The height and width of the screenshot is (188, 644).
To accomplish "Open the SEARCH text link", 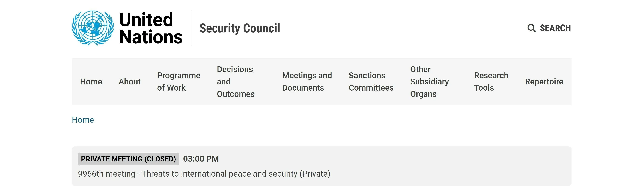I will click(555, 28).
